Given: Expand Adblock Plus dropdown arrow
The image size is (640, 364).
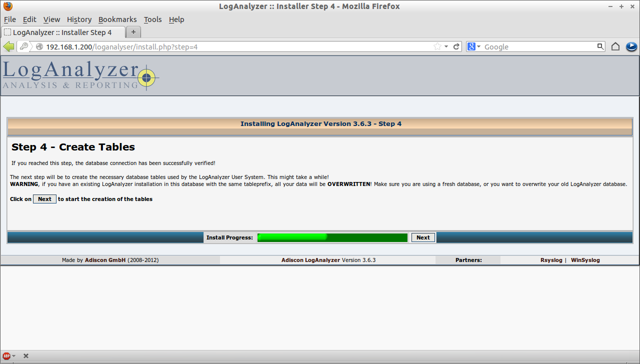Looking at the screenshot, I should click(x=13, y=356).
